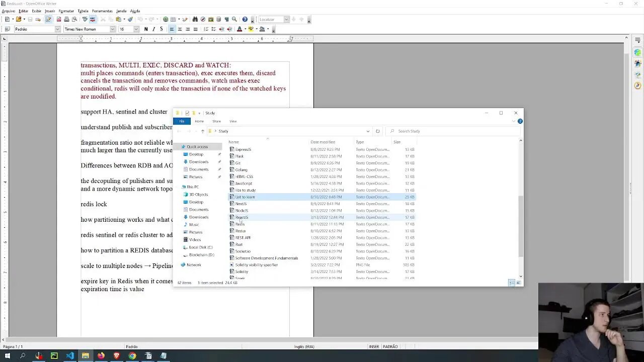The height and width of the screenshot is (362, 644).
Task: Toggle Italic (I) formatting
Action: pyautogui.click(x=153, y=29)
